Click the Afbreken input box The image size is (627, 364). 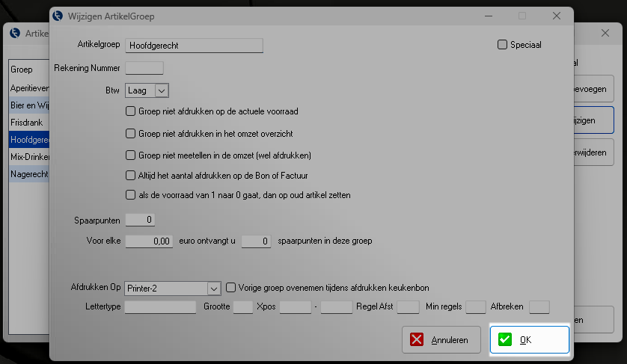(x=539, y=306)
